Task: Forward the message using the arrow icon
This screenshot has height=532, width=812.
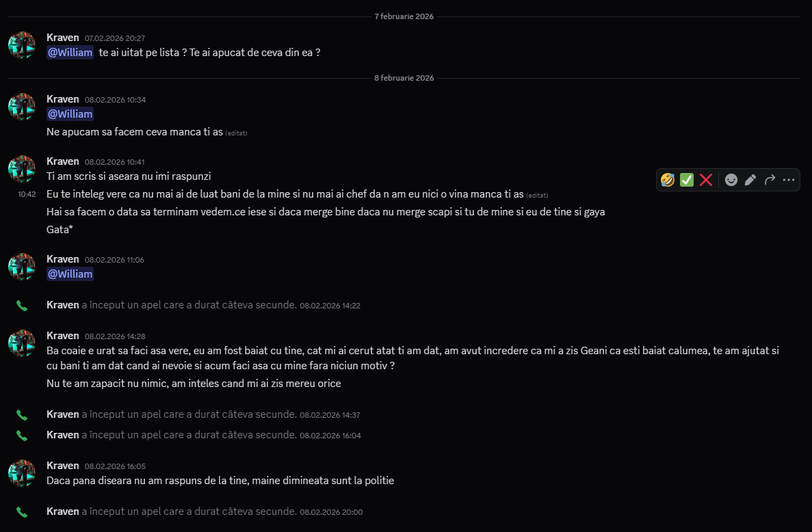Action: pyautogui.click(x=770, y=180)
